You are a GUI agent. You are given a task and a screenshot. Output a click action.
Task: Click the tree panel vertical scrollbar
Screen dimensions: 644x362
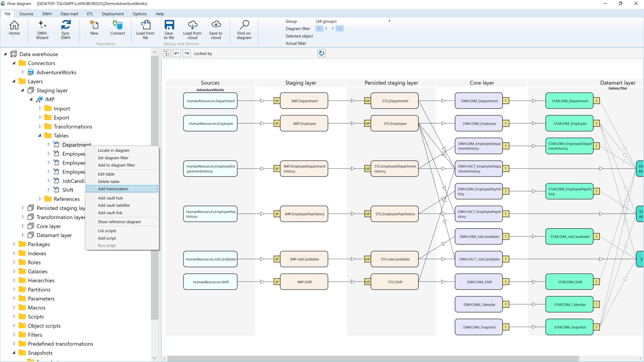pos(154,188)
